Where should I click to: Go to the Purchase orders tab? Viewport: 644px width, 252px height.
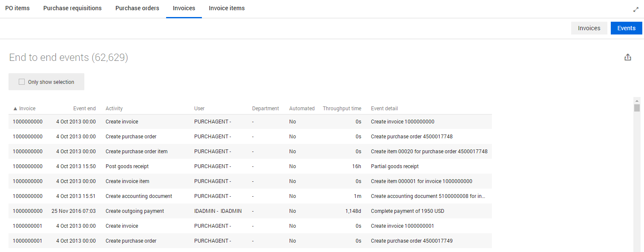137,9
